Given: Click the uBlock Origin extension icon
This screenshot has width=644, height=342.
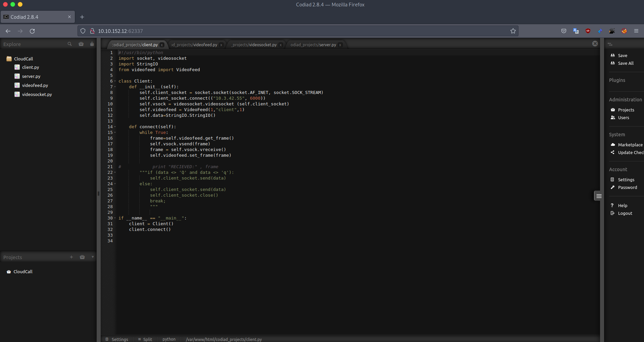Looking at the screenshot, I should (x=588, y=31).
